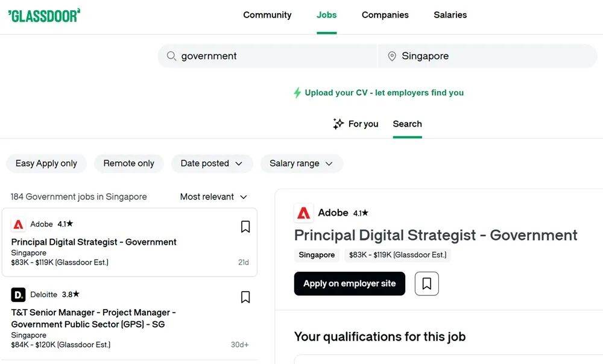Image resolution: width=603 pixels, height=364 pixels.
Task: Click Apply on employer site
Action: tap(349, 284)
